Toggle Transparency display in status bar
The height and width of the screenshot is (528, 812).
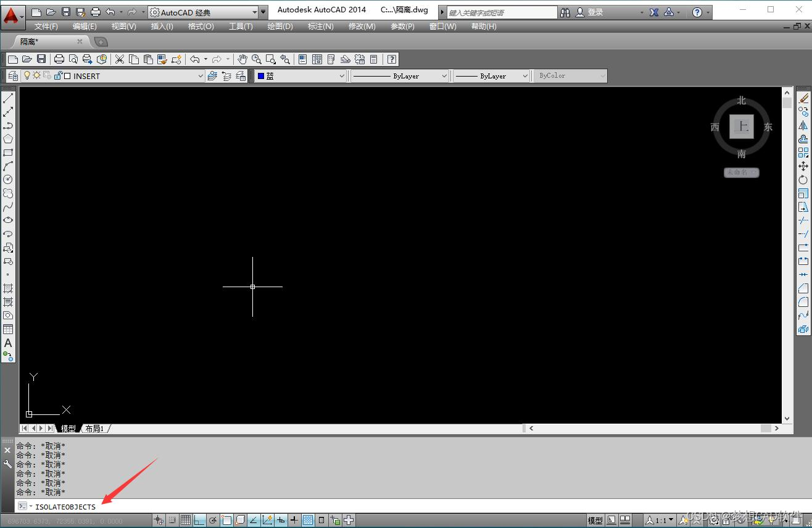tap(308, 521)
